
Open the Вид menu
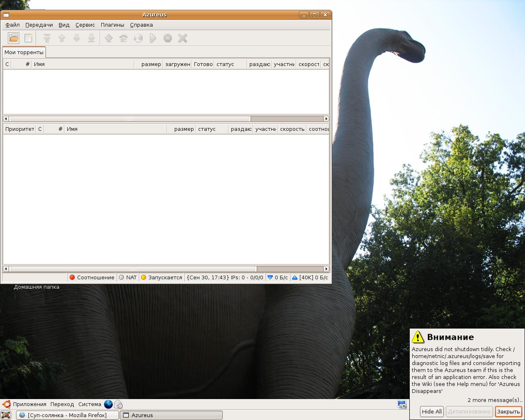coord(64,25)
